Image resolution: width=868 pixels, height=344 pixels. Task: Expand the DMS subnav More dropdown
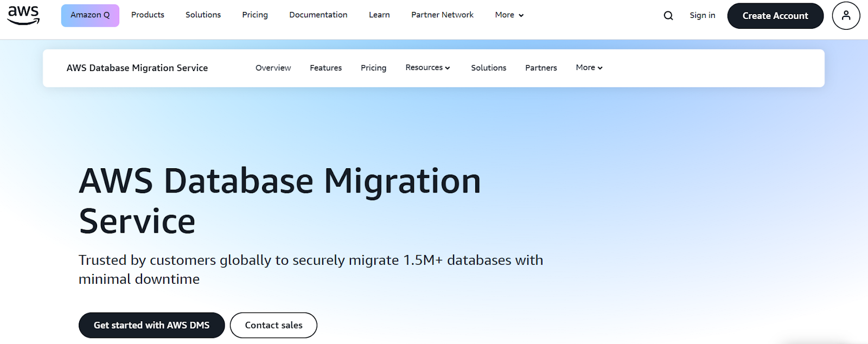coord(589,68)
